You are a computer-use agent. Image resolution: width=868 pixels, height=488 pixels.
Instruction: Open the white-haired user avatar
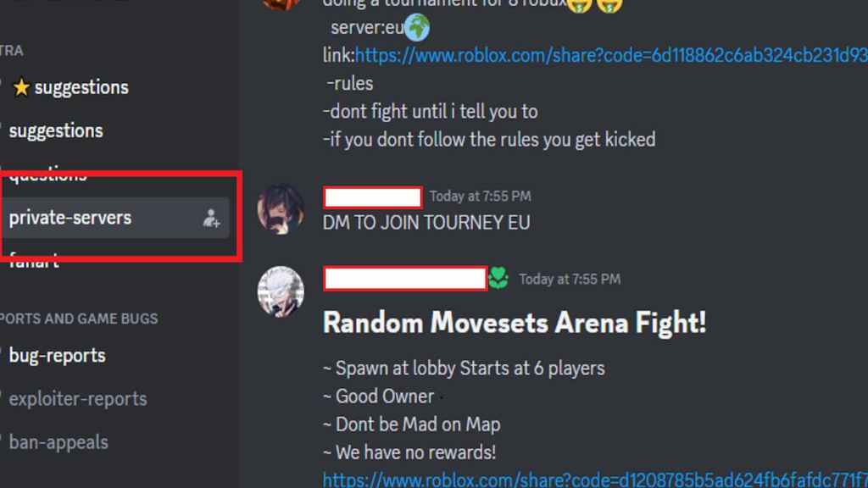(x=281, y=291)
